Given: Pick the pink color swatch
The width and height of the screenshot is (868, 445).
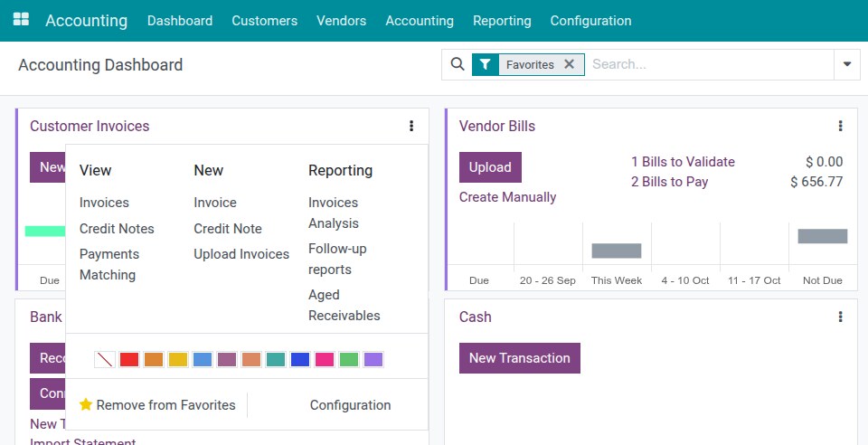Looking at the screenshot, I should [325, 360].
